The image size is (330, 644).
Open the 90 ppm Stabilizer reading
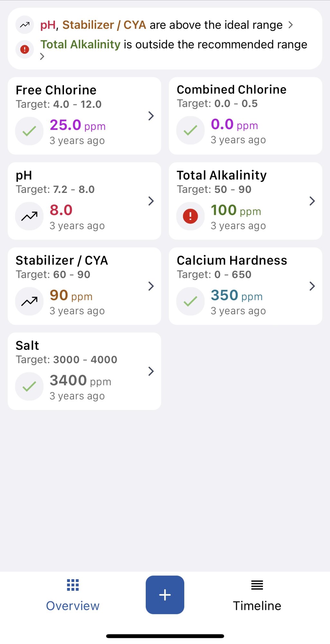tap(71, 295)
